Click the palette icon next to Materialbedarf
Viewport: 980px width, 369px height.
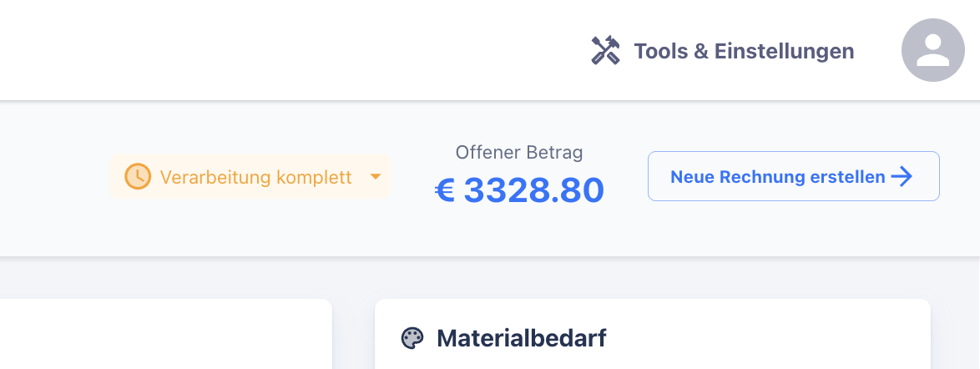tap(412, 338)
